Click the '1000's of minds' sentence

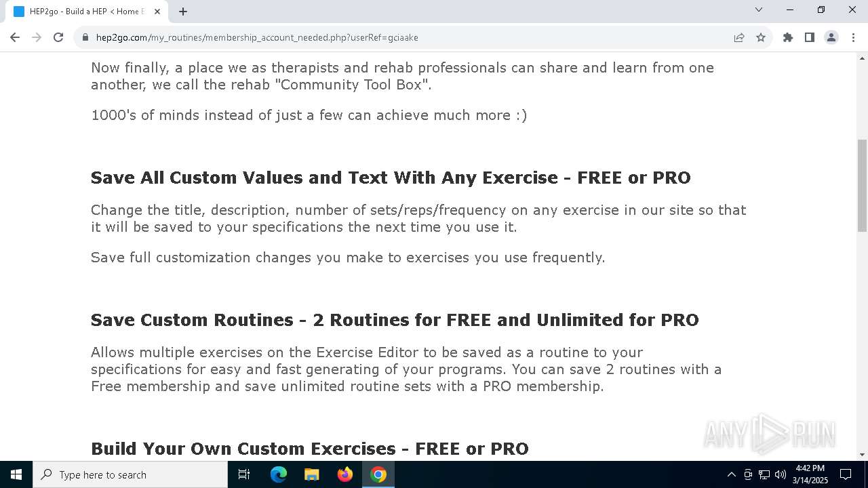pyautogui.click(x=309, y=115)
